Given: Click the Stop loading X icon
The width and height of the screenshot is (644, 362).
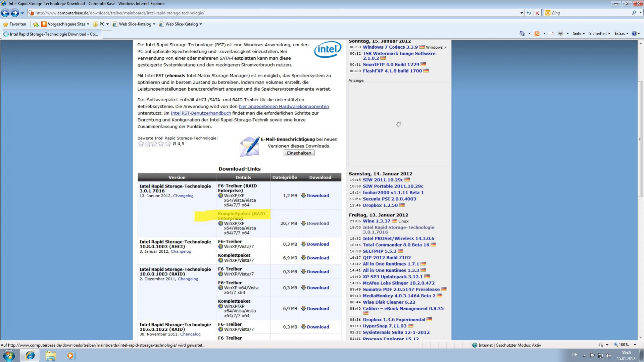Looking at the screenshot, I should (x=537, y=13).
